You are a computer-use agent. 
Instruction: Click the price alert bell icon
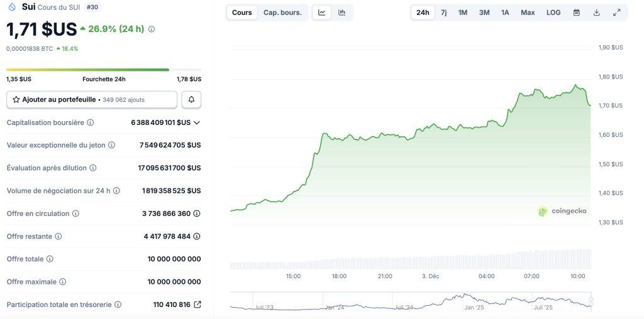(192, 99)
